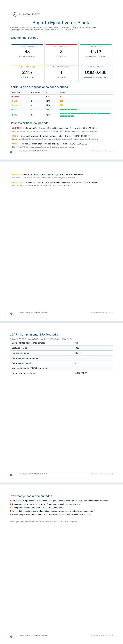The height and width of the screenshot is (644, 123).
Task: Click 'Documento confidencial · pág. 2' footer text
Action: point(102,313)
